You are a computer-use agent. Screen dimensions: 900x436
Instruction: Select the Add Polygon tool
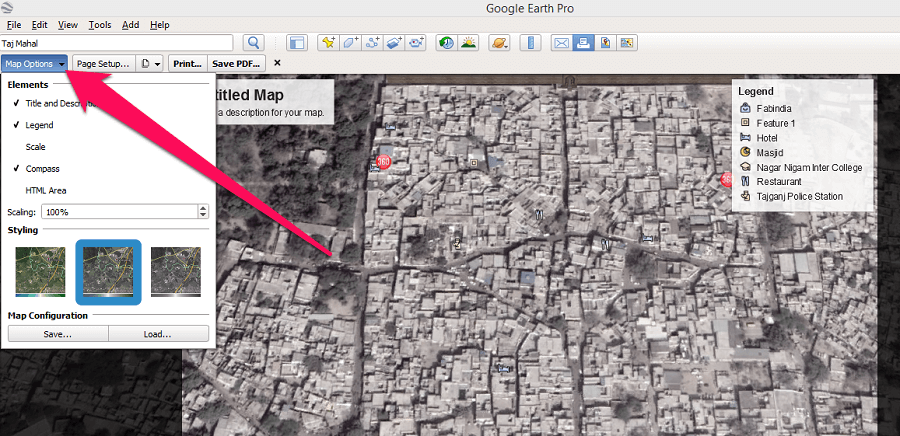point(350,43)
